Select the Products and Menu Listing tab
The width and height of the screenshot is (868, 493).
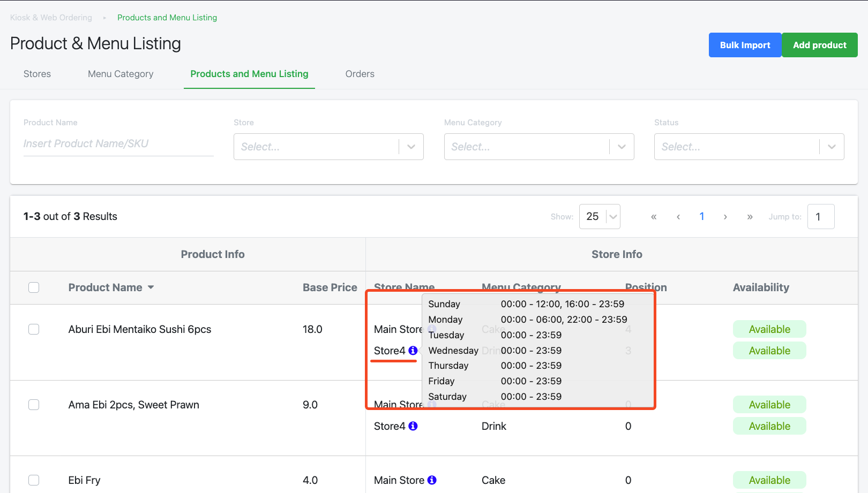249,74
